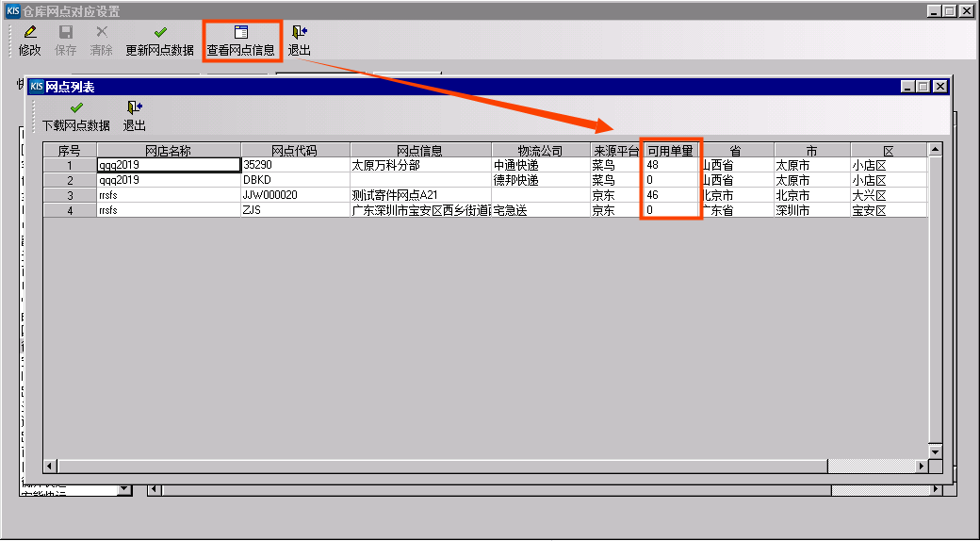Click horizontal scrollbar thumb in 网点列表 grid

click(443, 466)
